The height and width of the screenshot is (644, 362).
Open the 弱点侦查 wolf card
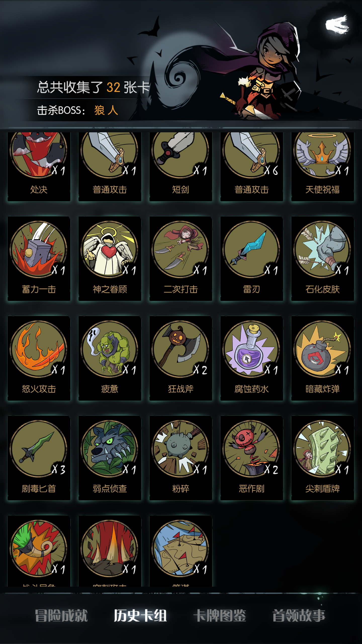point(110,458)
